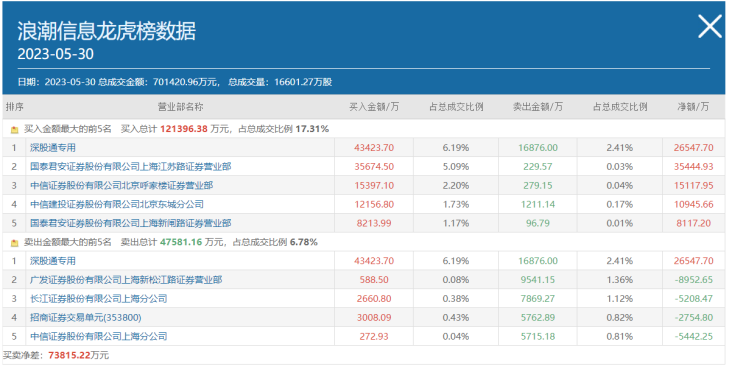Click the 卖出金额/万 column header
729x368 pixels.
(538, 107)
